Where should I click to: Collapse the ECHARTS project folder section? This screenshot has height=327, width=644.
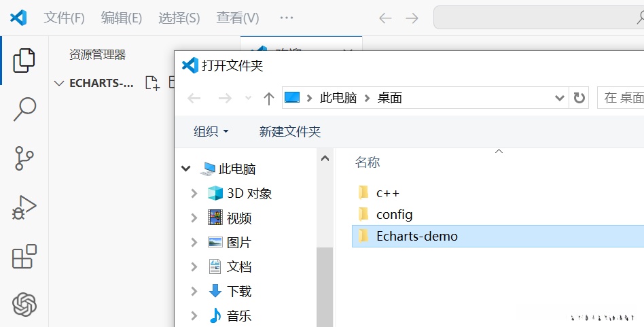click(59, 84)
